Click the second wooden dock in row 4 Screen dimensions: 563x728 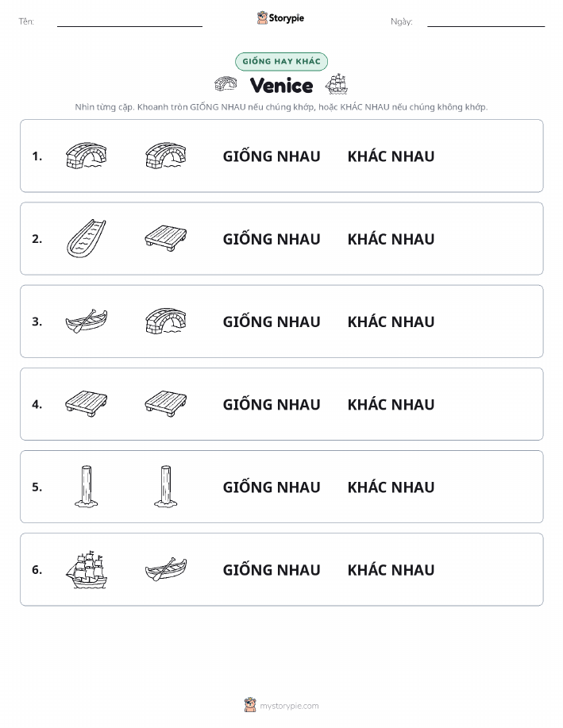coord(166,403)
